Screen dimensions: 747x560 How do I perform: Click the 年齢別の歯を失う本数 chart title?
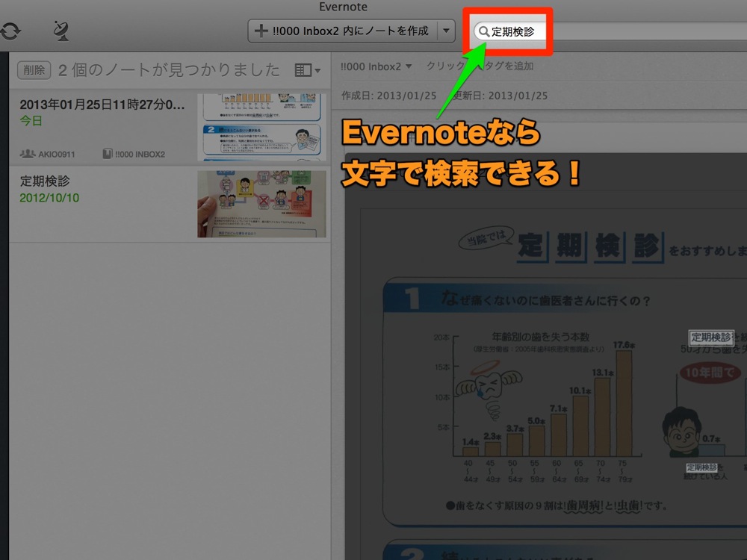click(x=540, y=337)
